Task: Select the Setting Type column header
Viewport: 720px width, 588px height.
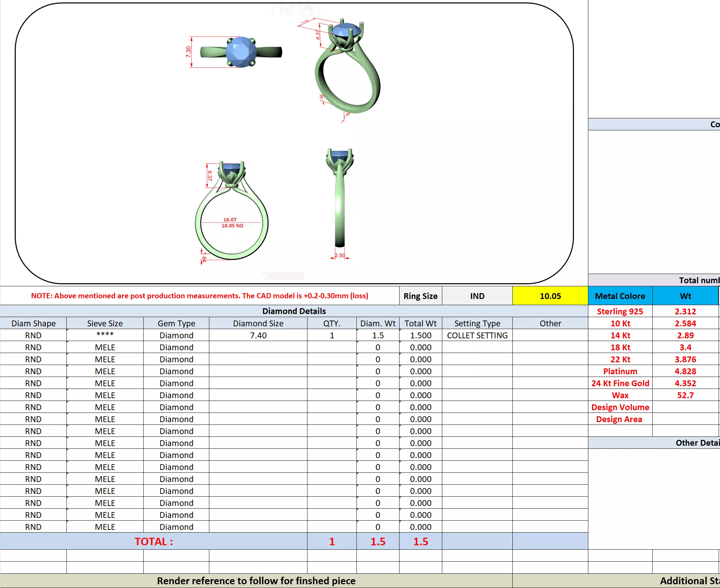Action: (x=477, y=323)
